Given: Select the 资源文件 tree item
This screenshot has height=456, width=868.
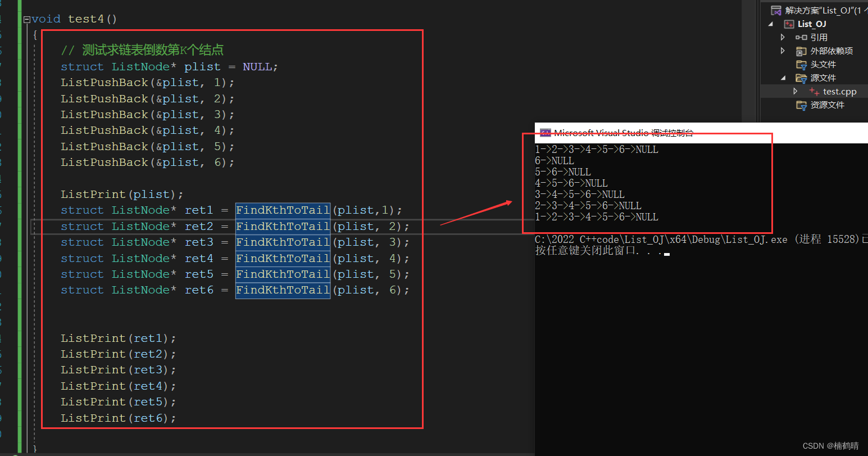Looking at the screenshot, I should click(827, 105).
